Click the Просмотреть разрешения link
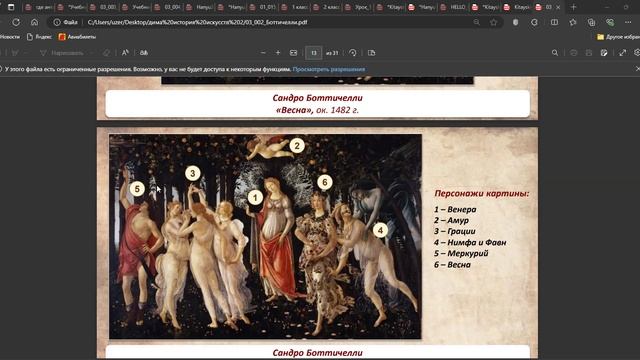 (x=329, y=69)
